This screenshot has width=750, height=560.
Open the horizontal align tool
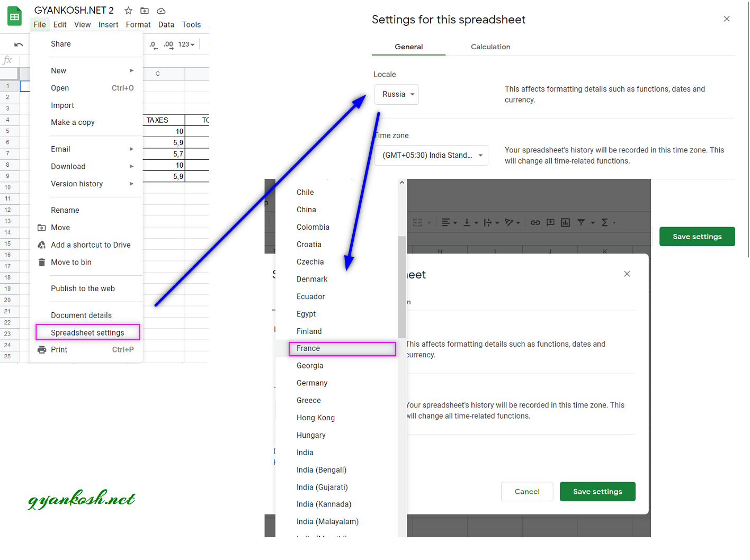coord(449,222)
